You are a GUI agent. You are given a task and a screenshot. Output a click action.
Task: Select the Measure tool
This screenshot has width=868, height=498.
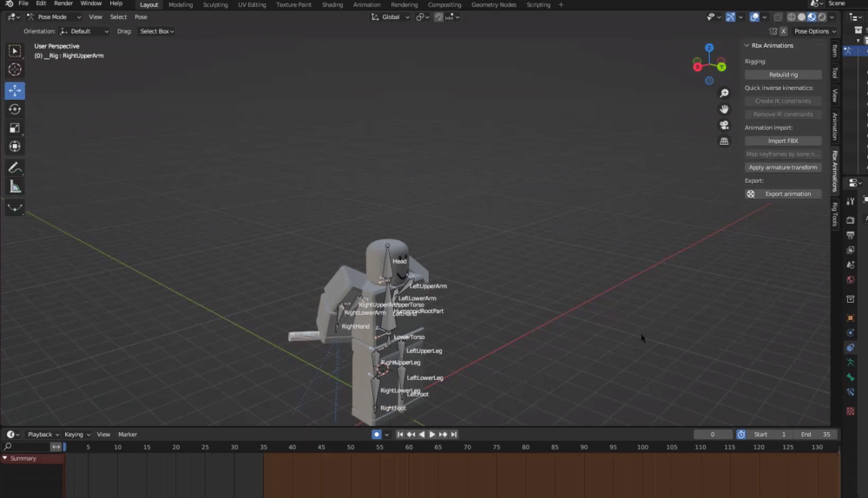click(x=15, y=187)
